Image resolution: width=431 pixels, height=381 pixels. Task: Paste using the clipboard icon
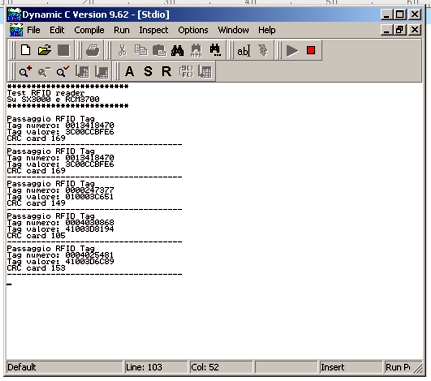pyautogui.click(x=159, y=50)
